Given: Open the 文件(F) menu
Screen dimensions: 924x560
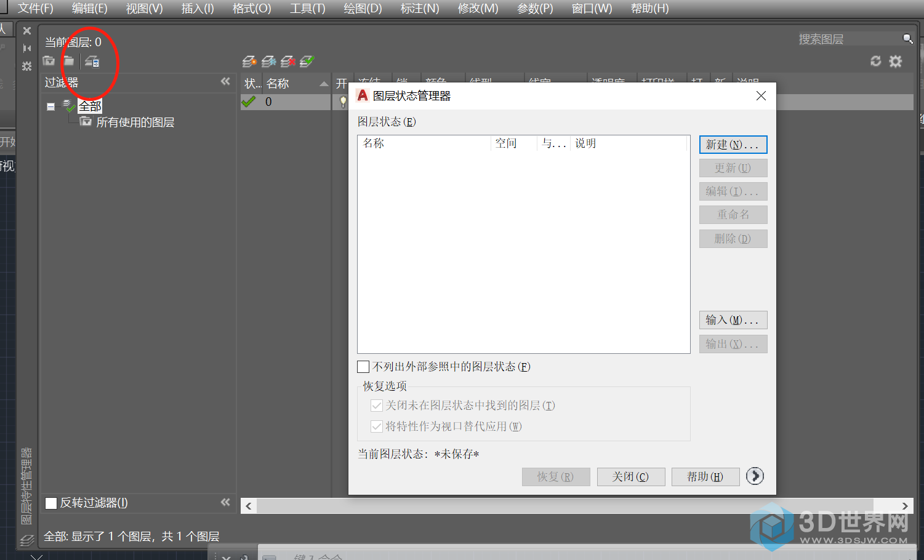Looking at the screenshot, I should click(36, 9).
